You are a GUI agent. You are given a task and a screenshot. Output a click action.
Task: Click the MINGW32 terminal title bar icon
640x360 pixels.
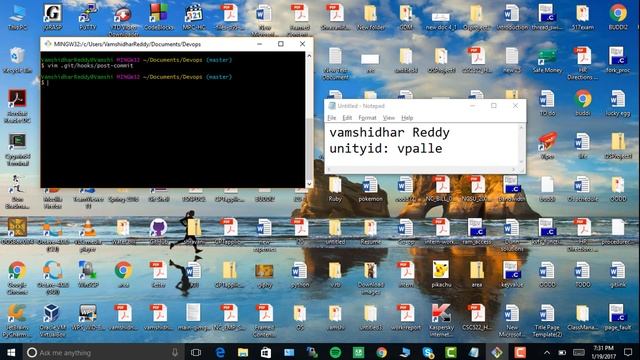48,44
